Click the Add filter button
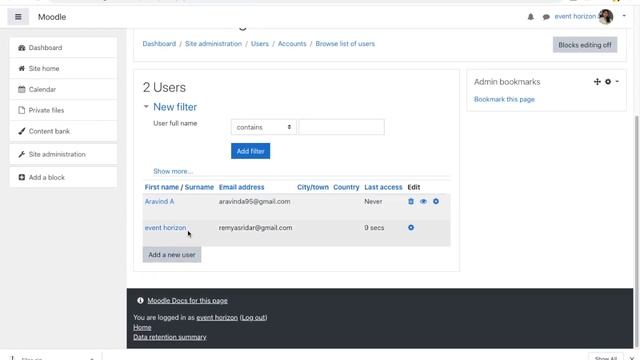This screenshot has width=640, height=360. click(251, 151)
